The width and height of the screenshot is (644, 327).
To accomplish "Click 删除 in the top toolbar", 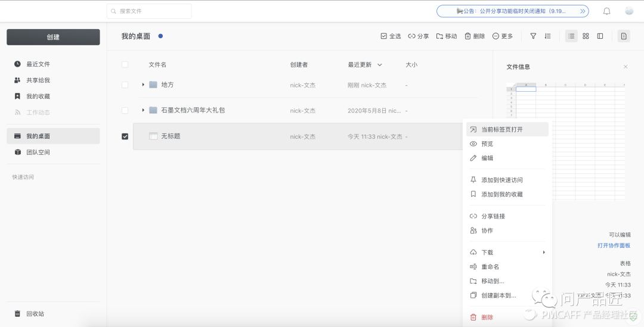I will (475, 36).
